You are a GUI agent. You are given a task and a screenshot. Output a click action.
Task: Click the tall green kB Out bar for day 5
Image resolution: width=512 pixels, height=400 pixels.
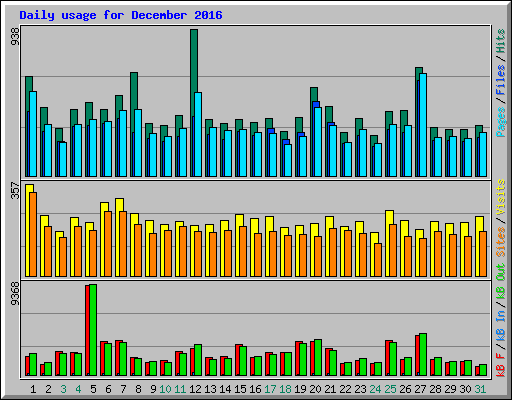[93, 330]
